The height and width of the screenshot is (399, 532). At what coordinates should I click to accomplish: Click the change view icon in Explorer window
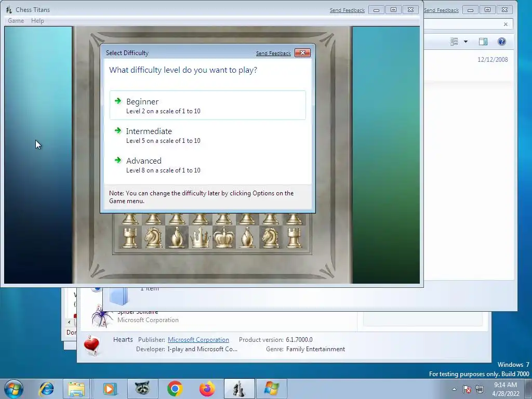454,42
